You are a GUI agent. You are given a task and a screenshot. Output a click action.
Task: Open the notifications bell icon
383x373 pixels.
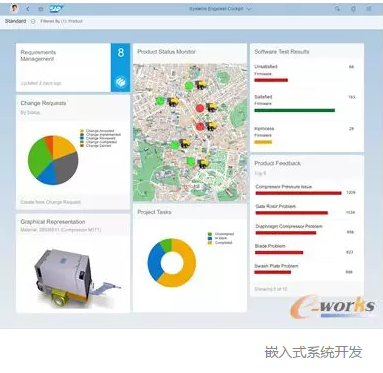point(353,9)
